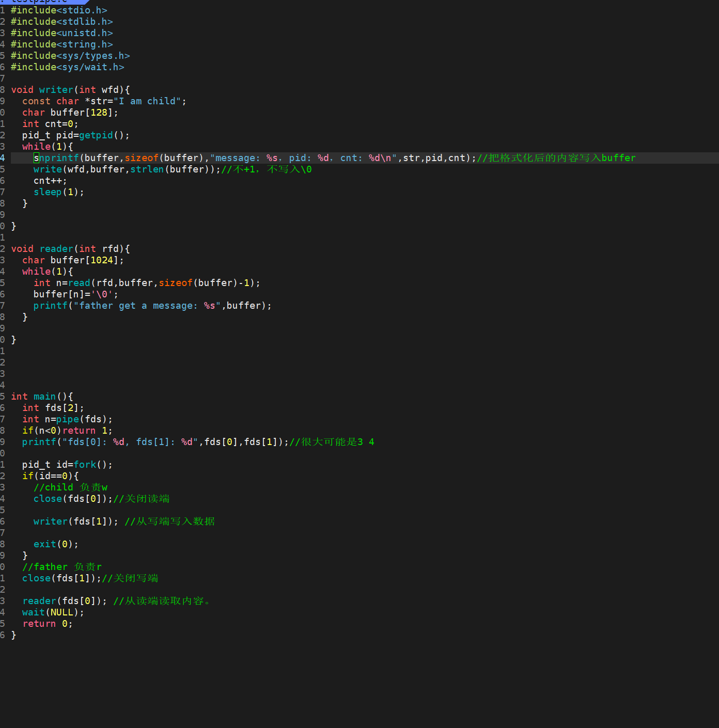Click the write(wfd,buffer,strlen(buffer)) call
The image size is (719, 728).
point(127,169)
